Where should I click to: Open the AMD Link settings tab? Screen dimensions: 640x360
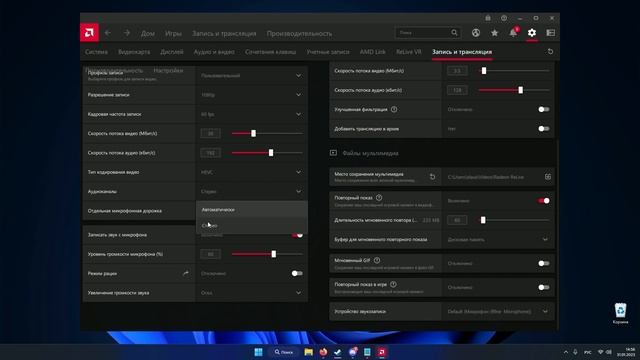(x=373, y=52)
